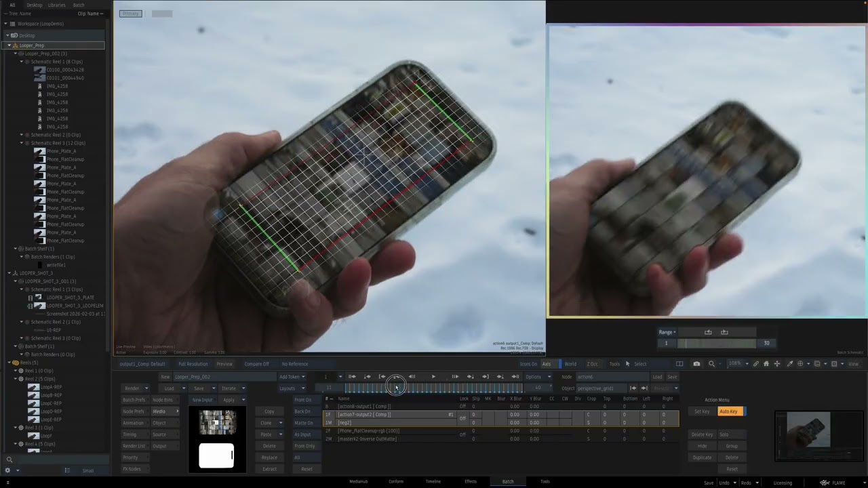
Task: Click the search icon below the media tree
Action: (9, 460)
